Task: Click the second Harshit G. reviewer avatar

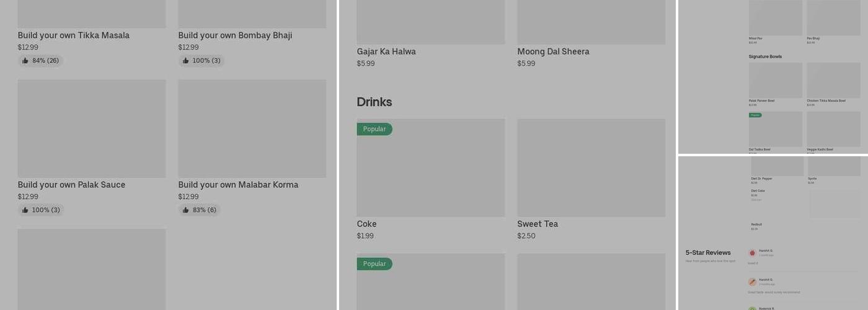Action: point(752,282)
